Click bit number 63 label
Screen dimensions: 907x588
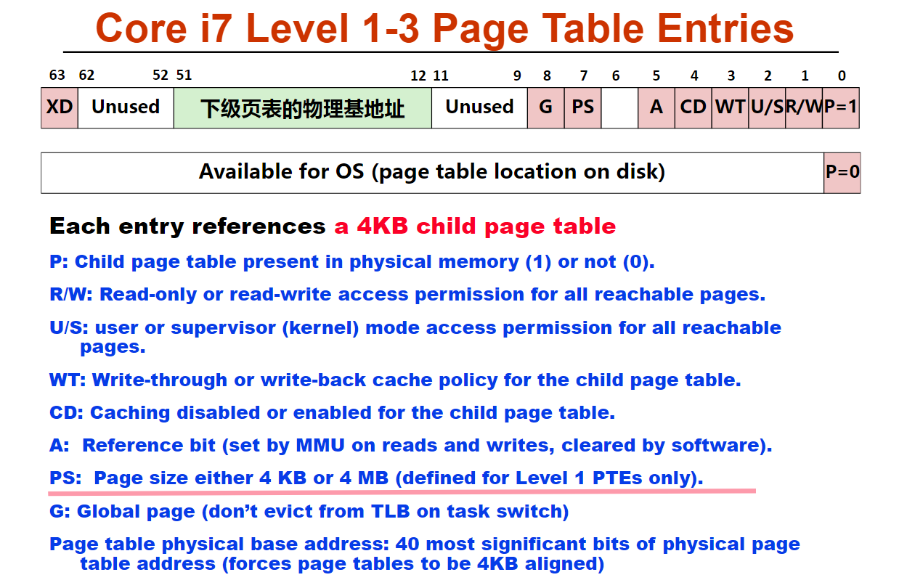pos(57,75)
